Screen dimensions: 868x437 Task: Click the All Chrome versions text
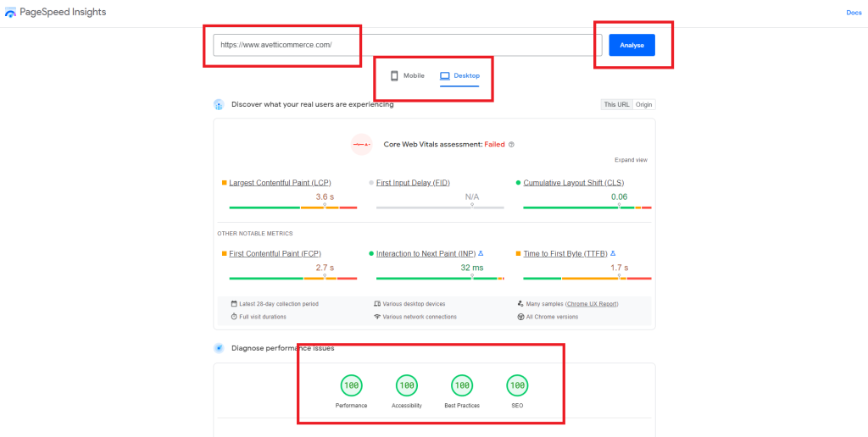click(553, 317)
